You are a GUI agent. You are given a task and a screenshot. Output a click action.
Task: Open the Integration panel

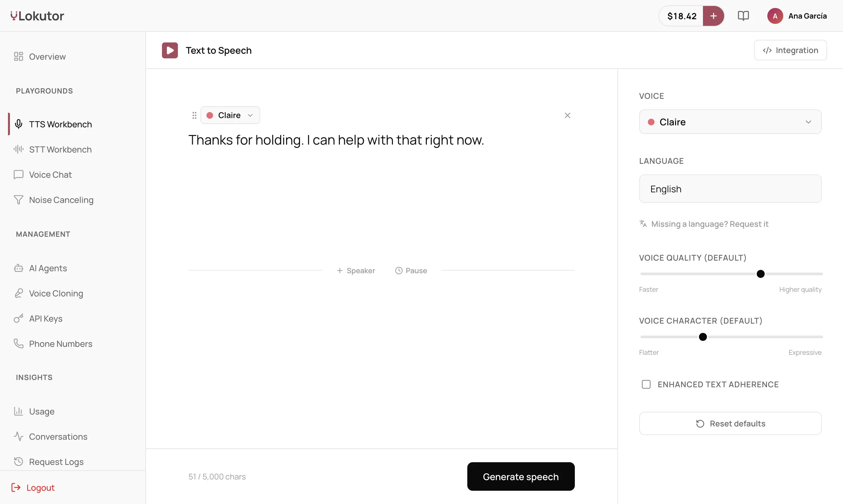pyautogui.click(x=790, y=50)
